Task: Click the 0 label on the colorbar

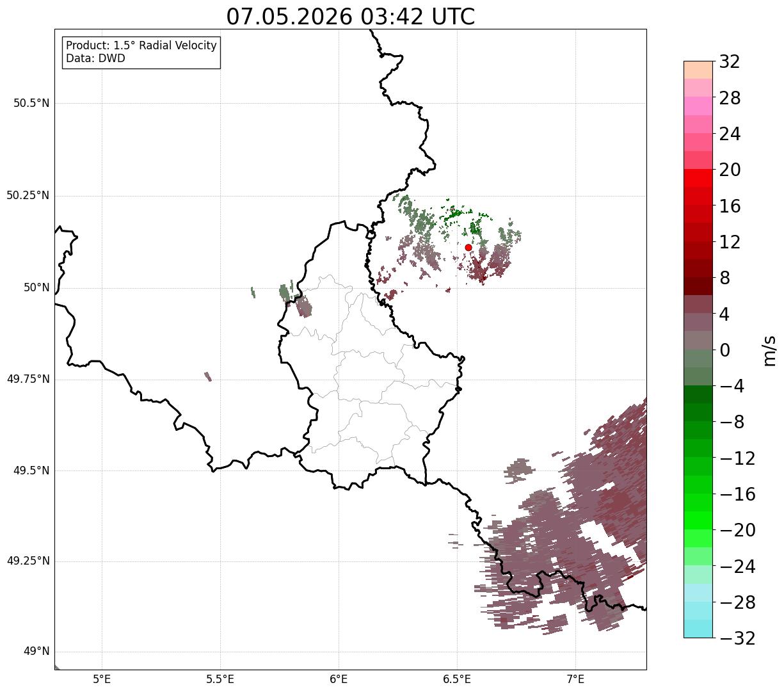Action: tap(724, 350)
